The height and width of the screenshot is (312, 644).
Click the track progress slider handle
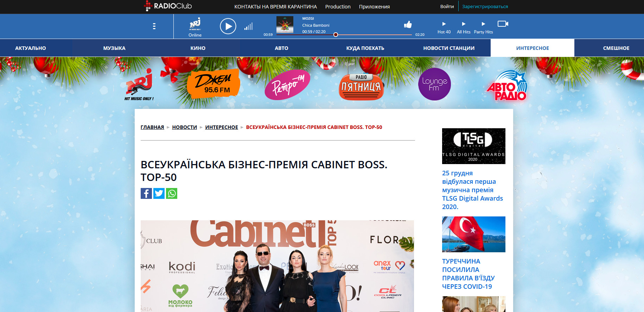coord(336,35)
